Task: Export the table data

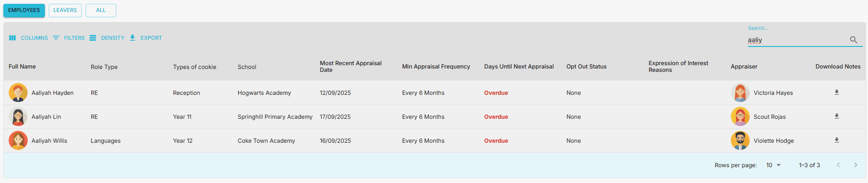Action: coord(146,38)
